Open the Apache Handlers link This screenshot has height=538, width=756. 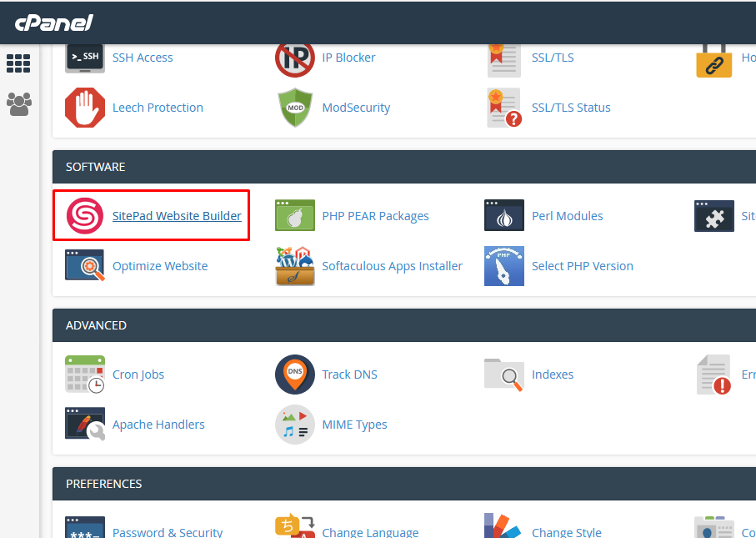pos(158,424)
